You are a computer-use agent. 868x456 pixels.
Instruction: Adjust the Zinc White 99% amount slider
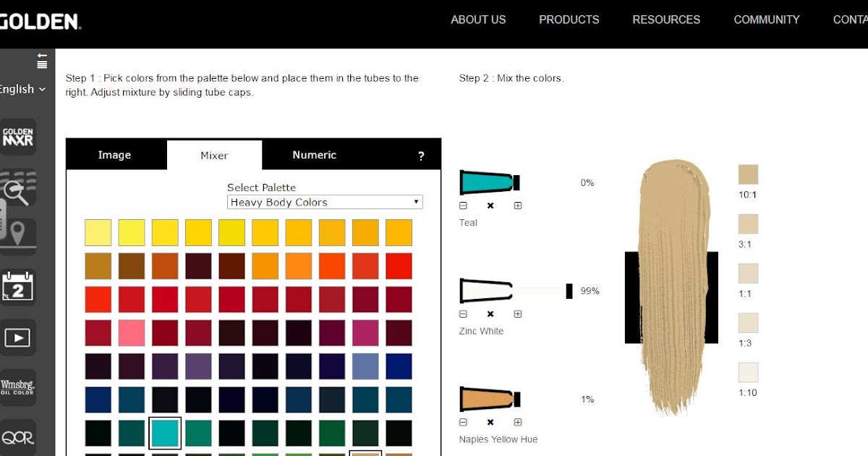tap(569, 290)
